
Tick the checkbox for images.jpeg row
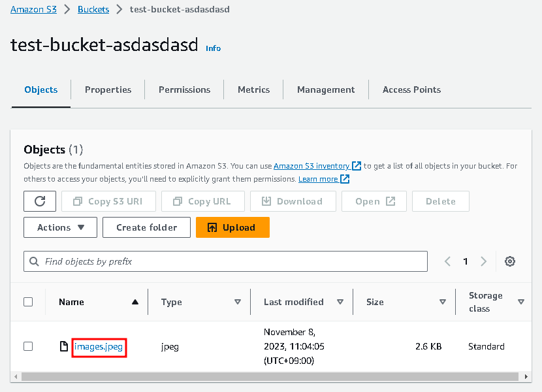[x=28, y=346]
